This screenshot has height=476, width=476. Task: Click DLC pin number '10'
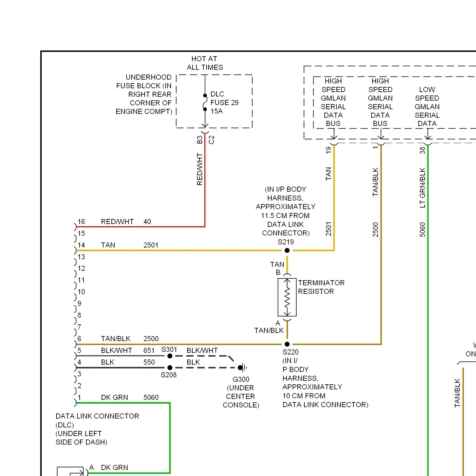pyautogui.click(x=81, y=292)
